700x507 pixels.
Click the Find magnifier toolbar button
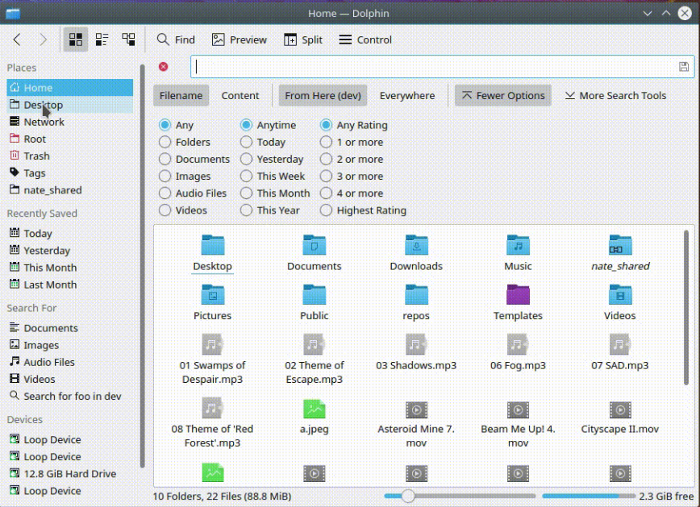(175, 40)
